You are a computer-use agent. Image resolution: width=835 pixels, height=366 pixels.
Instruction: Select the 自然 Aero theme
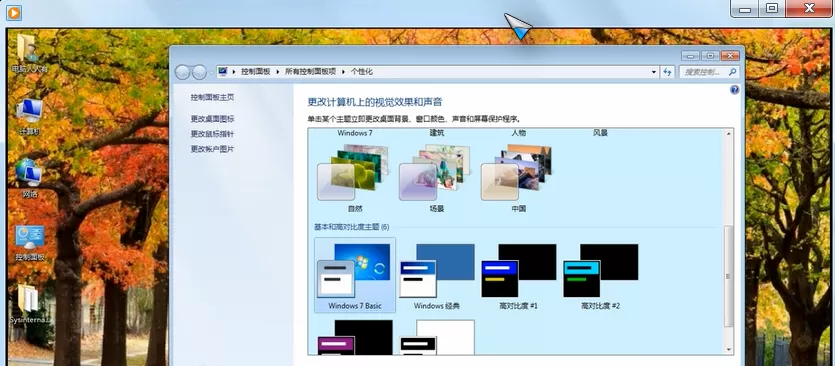(x=355, y=178)
